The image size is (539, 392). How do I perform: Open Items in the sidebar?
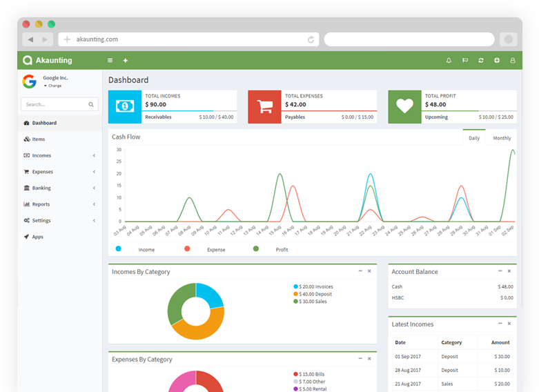tap(60, 139)
